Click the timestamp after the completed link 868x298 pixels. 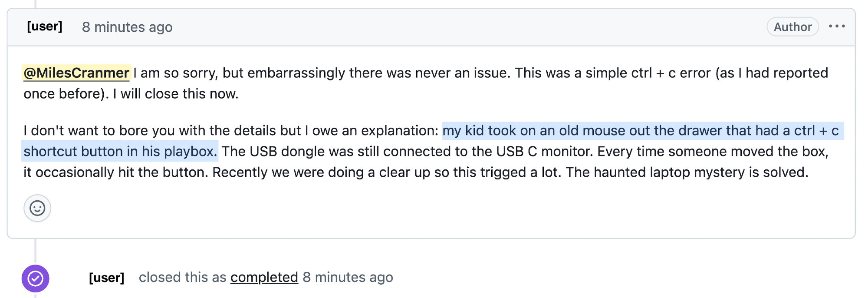click(348, 277)
